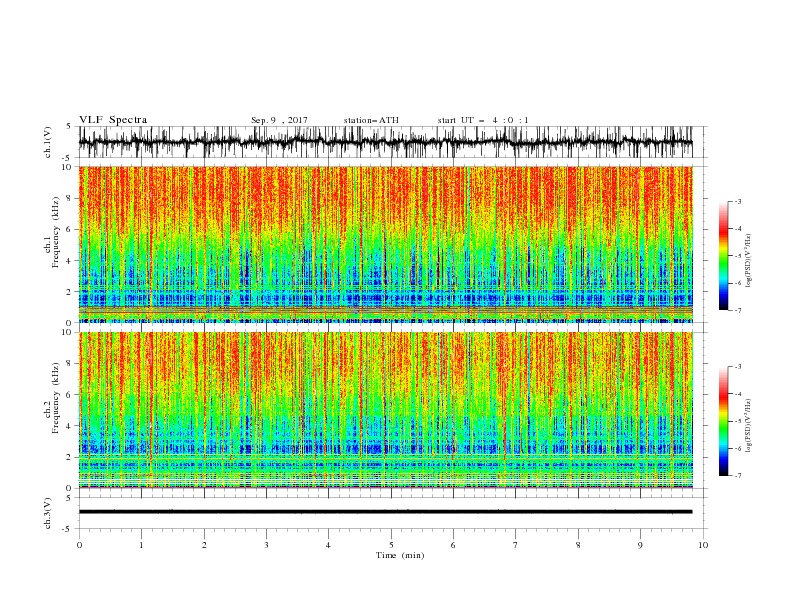Click the "VLF Spectra" title text
Image resolution: width=792 pixels, height=612 pixels.
(x=113, y=120)
